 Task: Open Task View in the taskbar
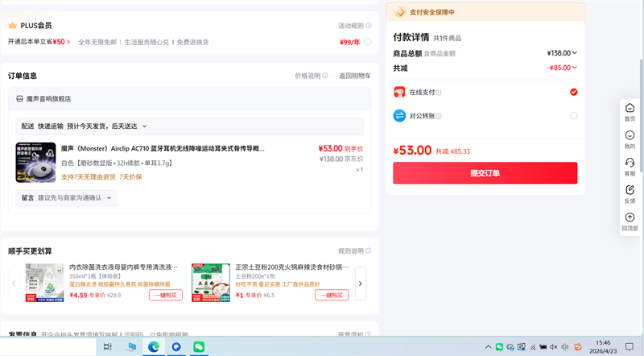(108, 347)
